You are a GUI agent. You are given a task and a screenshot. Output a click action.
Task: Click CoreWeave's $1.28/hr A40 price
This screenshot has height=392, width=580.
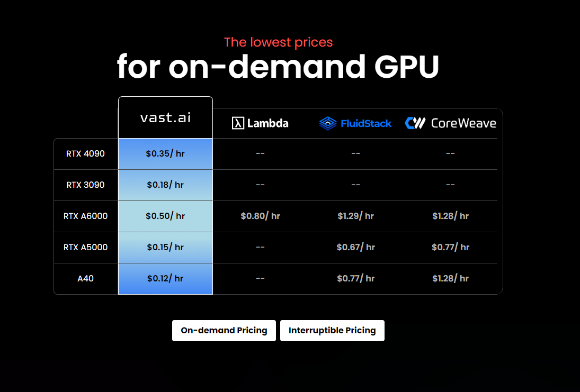[x=451, y=278]
